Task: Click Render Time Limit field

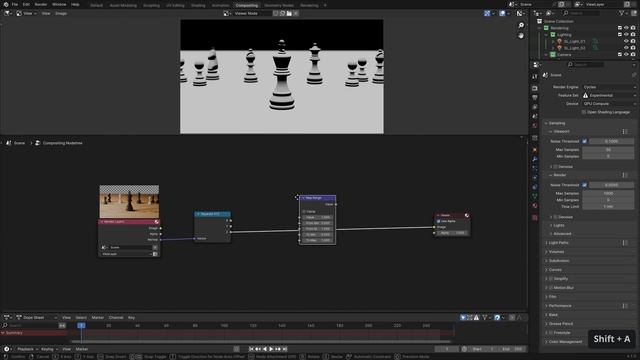Action: coord(608,207)
